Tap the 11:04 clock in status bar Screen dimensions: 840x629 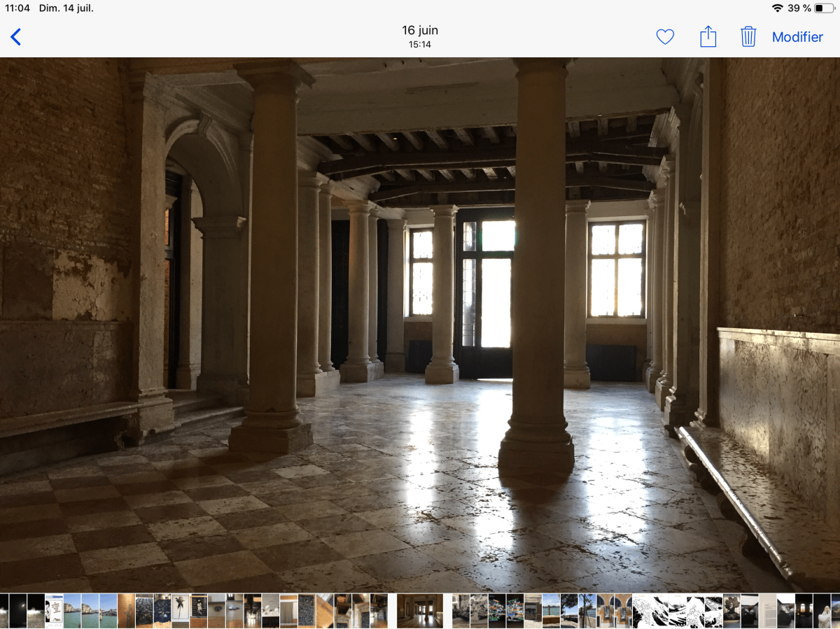pyautogui.click(x=17, y=8)
